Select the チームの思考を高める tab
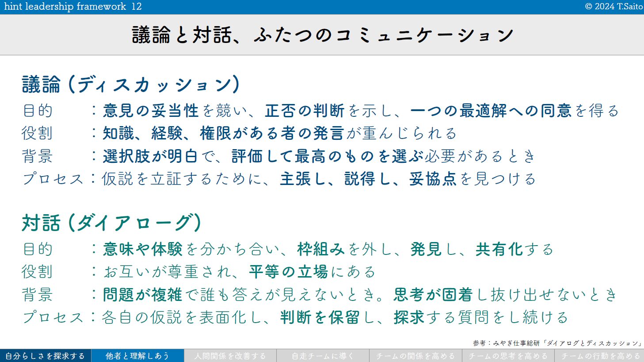 coord(508,356)
